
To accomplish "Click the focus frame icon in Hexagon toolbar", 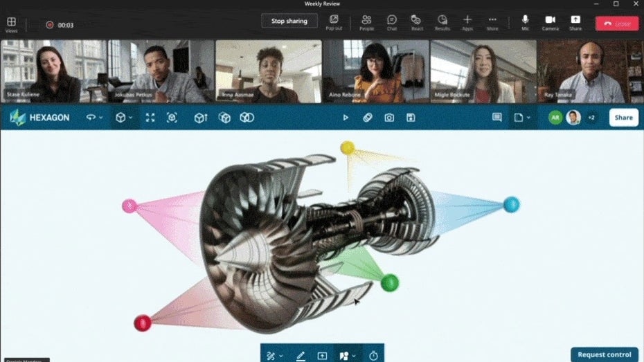I will click(172, 118).
